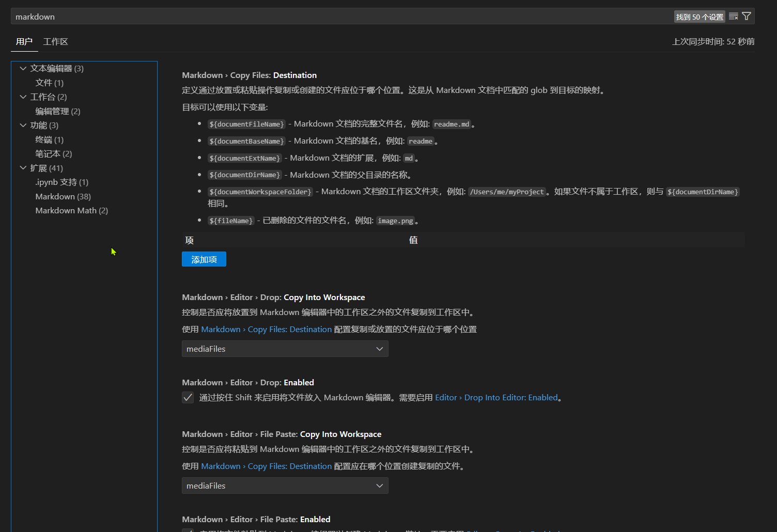Click the 值 column header
Screen dimensions: 777x532
(x=413, y=240)
